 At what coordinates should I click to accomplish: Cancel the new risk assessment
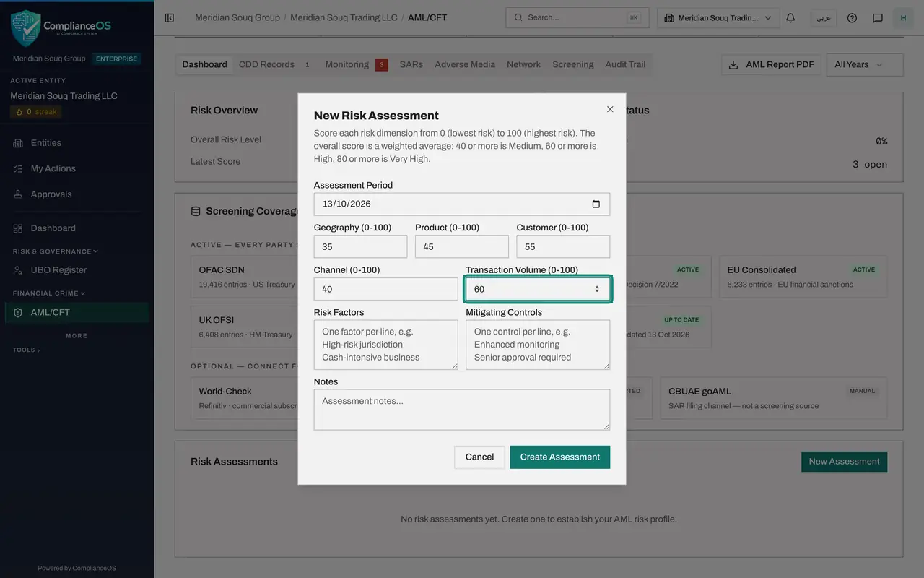(x=479, y=457)
